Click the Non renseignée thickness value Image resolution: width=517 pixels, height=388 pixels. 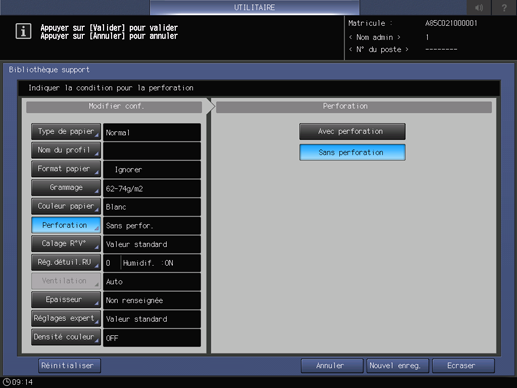152,300
